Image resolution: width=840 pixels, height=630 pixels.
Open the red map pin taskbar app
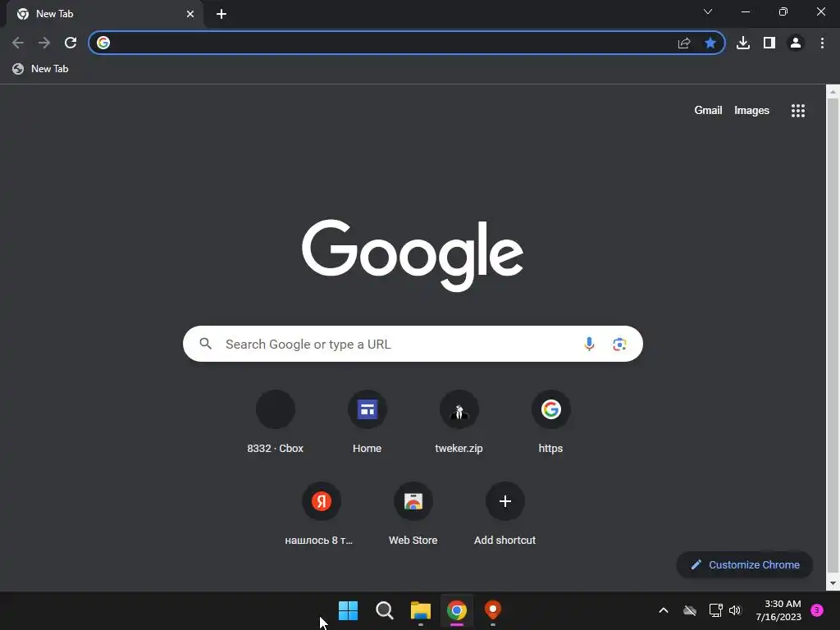point(493,610)
